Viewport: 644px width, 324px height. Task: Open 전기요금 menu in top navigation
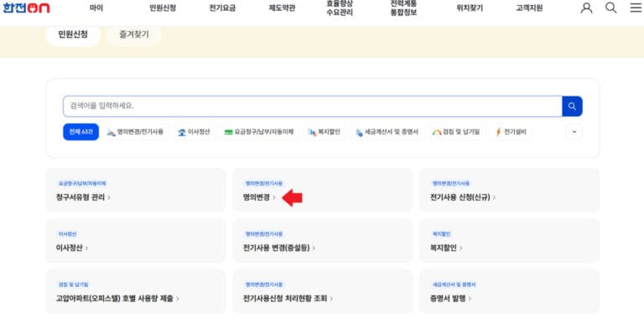(222, 8)
